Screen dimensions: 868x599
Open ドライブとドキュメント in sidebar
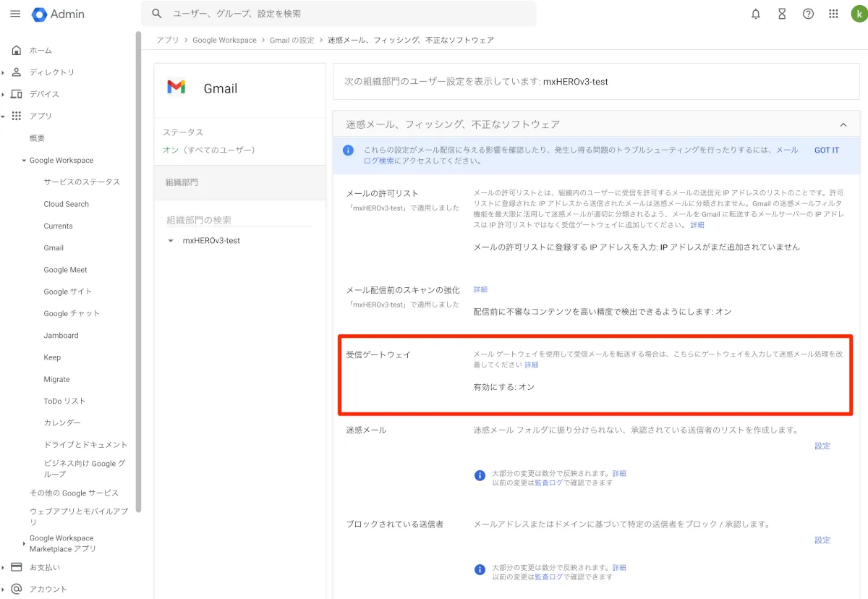pos(85,445)
